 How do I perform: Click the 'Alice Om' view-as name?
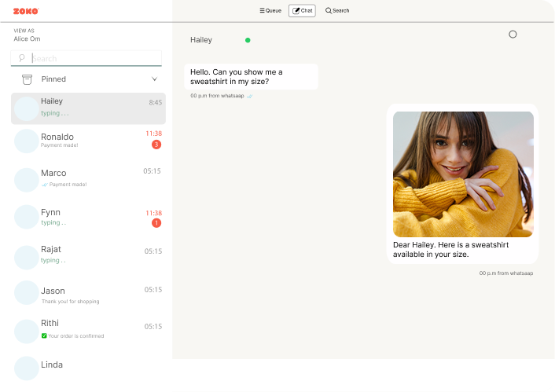click(x=27, y=39)
